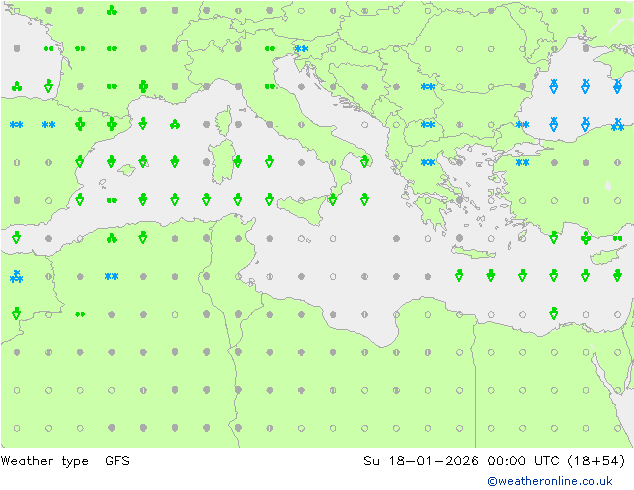This screenshot has width=634, height=490.
Task: Click the green shower symbol on Italy's heel
Action: [364, 161]
